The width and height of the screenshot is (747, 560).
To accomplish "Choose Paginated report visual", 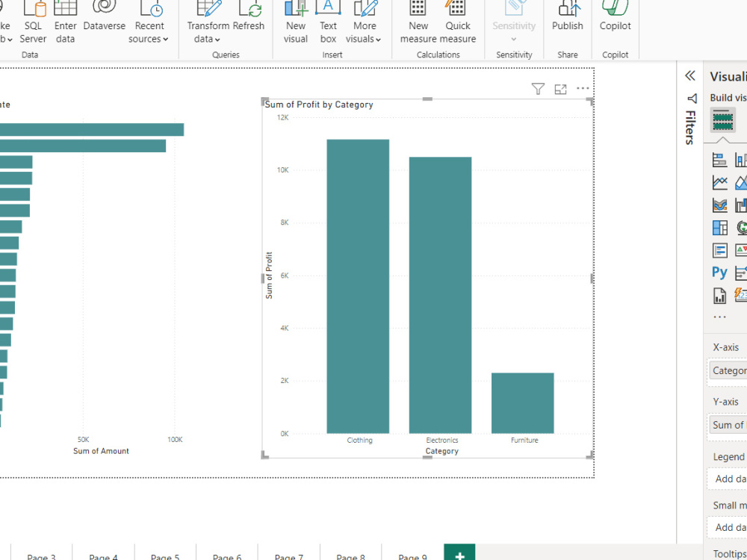I will [x=720, y=295].
